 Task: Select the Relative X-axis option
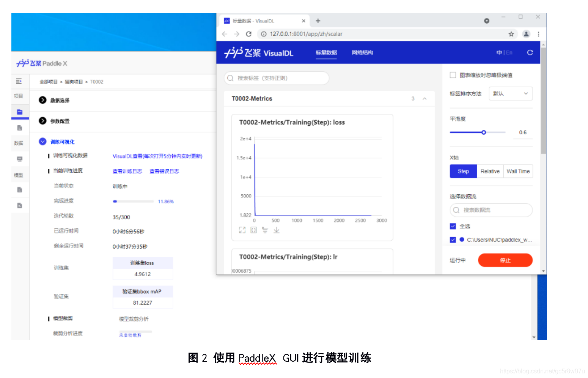pyautogui.click(x=490, y=171)
